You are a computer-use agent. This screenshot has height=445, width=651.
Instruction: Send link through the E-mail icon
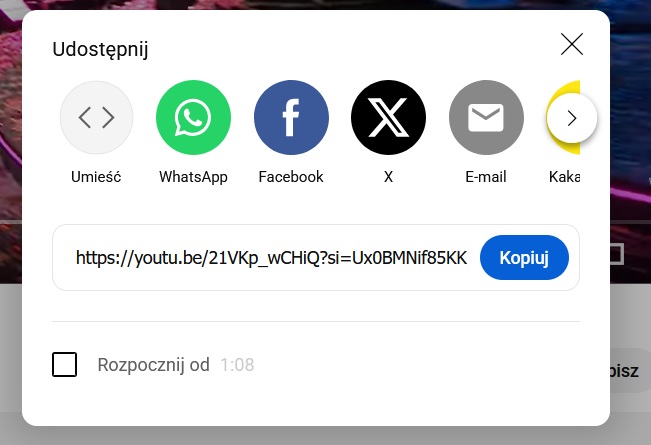click(486, 117)
